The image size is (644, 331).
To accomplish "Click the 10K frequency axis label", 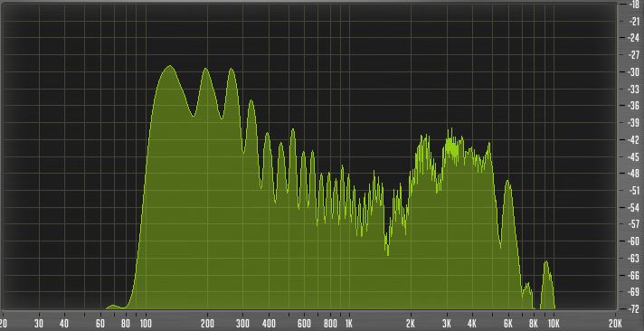I will 554,323.
